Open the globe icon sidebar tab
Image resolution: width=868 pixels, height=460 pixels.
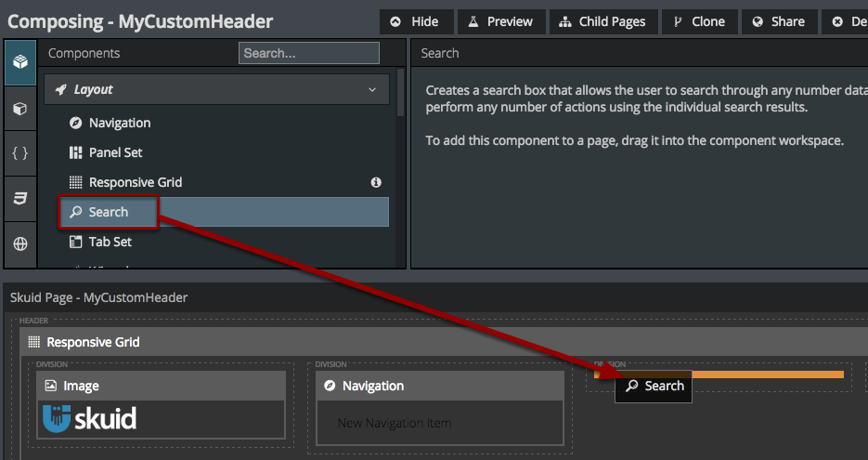click(x=19, y=244)
